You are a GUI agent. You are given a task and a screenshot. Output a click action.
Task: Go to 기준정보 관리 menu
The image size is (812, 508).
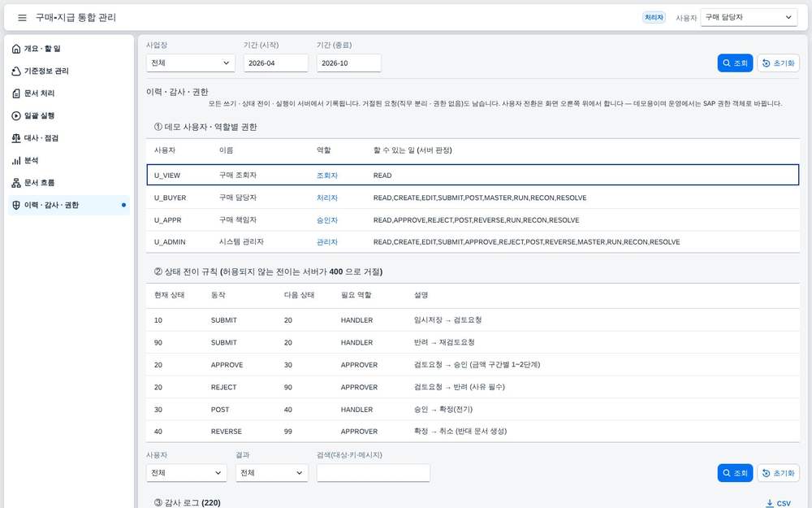(69, 71)
